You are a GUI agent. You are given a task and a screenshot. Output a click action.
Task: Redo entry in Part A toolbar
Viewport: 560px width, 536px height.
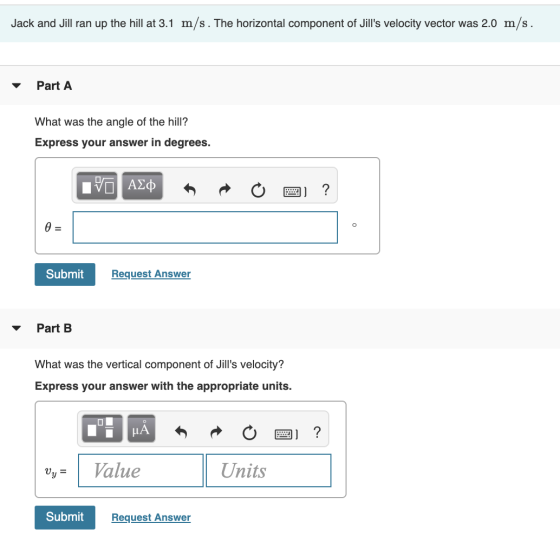coord(224,190)
